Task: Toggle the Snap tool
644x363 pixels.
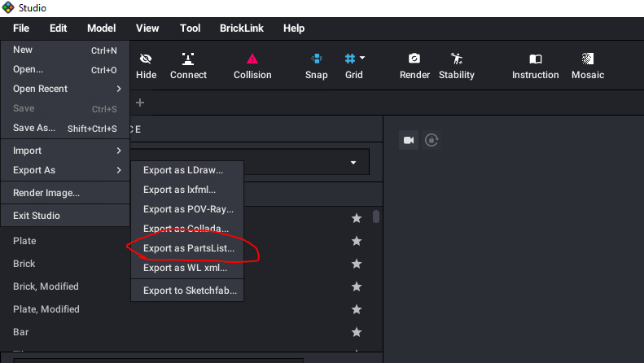Action: tap(316, 66)
